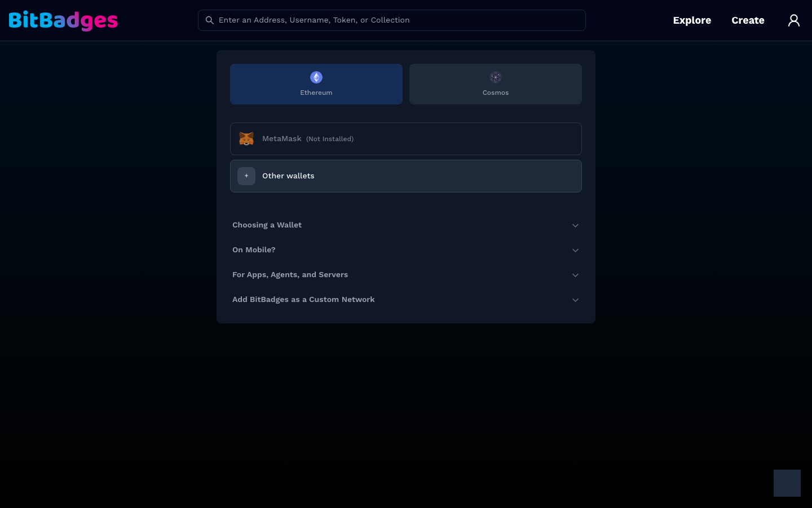Click the search magnifier icon

tap(209, 20)
